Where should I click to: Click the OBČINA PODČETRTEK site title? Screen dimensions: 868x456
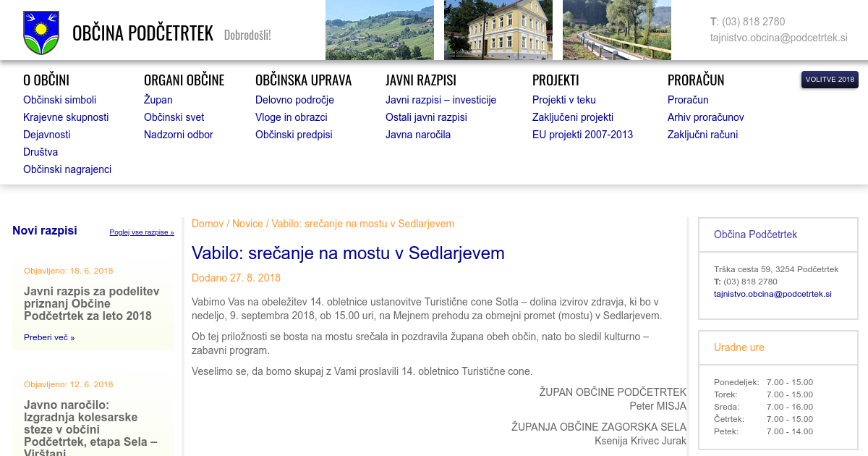142,33
